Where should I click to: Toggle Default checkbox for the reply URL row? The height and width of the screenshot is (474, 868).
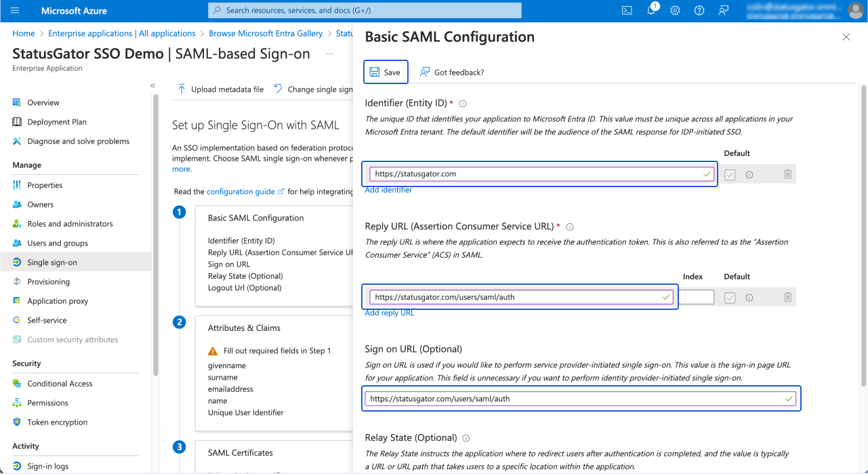[x=730, y=298]
